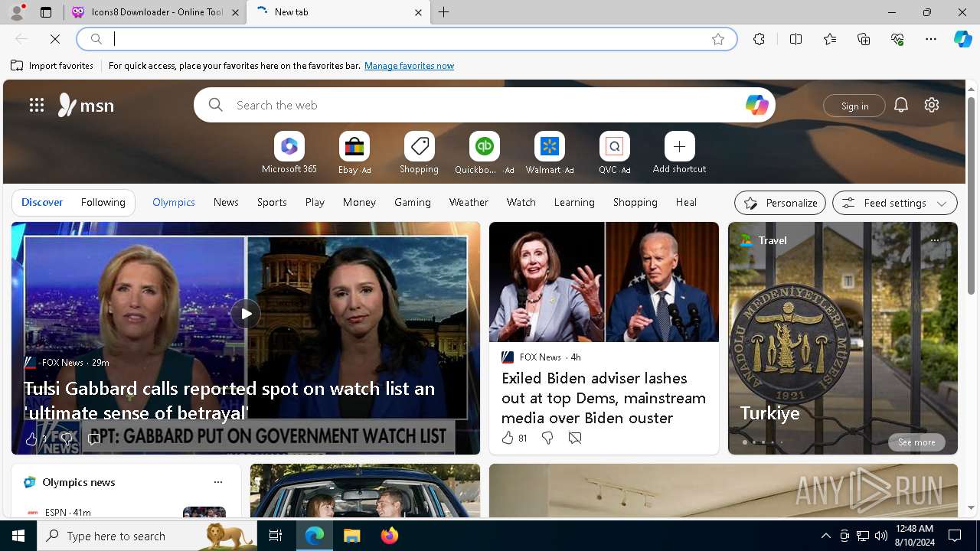Click the Personalize button

780,203
